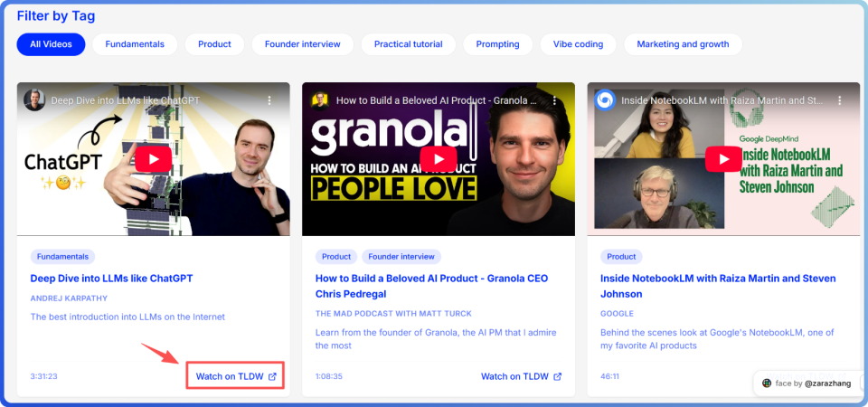Open Watch on TLDW for Granola video
The image size is (868, 407).
[521, 376]
